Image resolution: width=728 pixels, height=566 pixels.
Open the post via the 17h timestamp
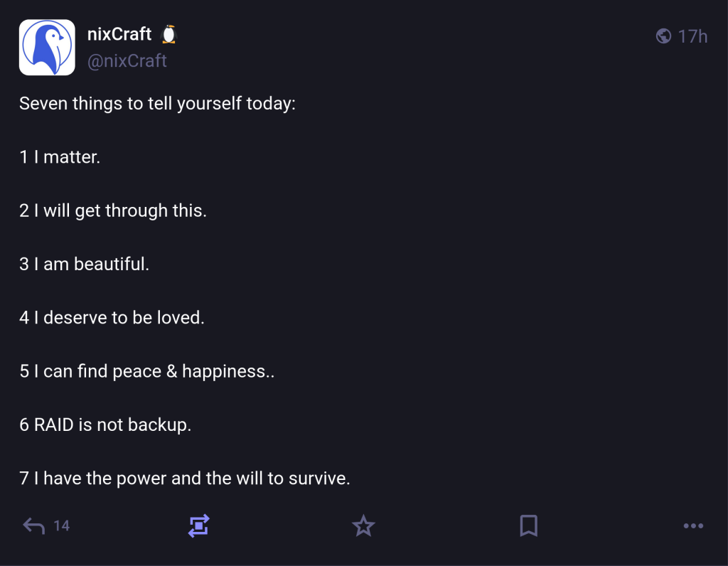pyautogui.click(x=692, y=36)
